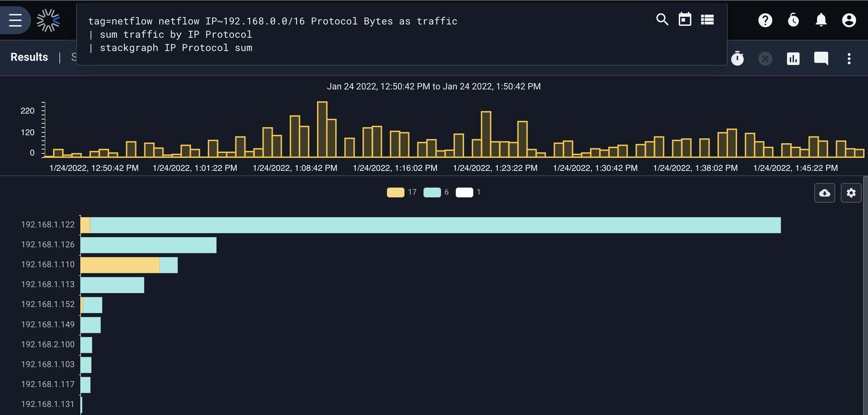This screenshot has height=415, width=868.
Task: Open the user account menu
Action: pyautogui.click(x=849, y=20)
